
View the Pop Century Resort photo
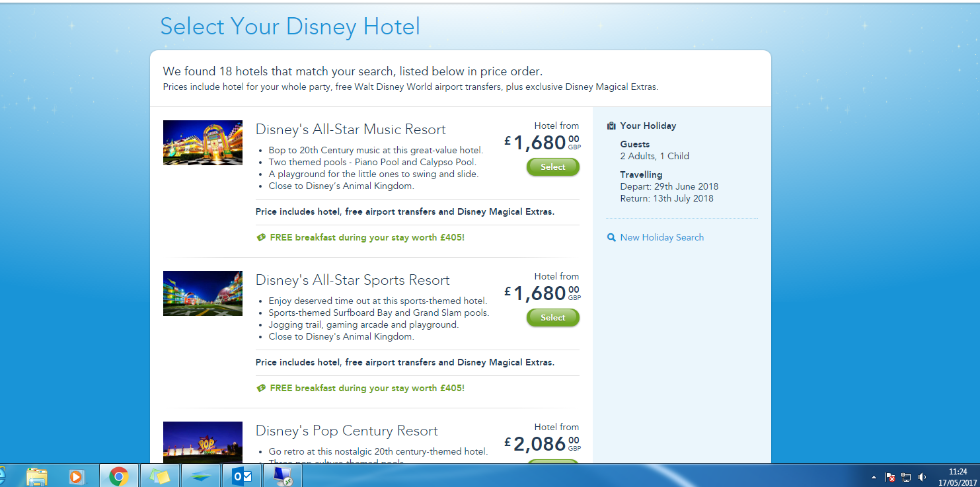point(203,442)
